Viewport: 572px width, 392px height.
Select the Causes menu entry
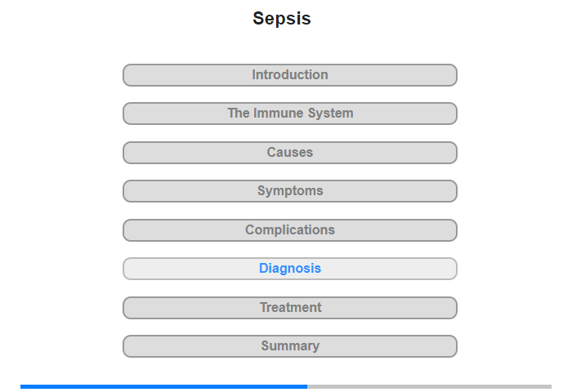pyautogui.click(x=290, y=153)
